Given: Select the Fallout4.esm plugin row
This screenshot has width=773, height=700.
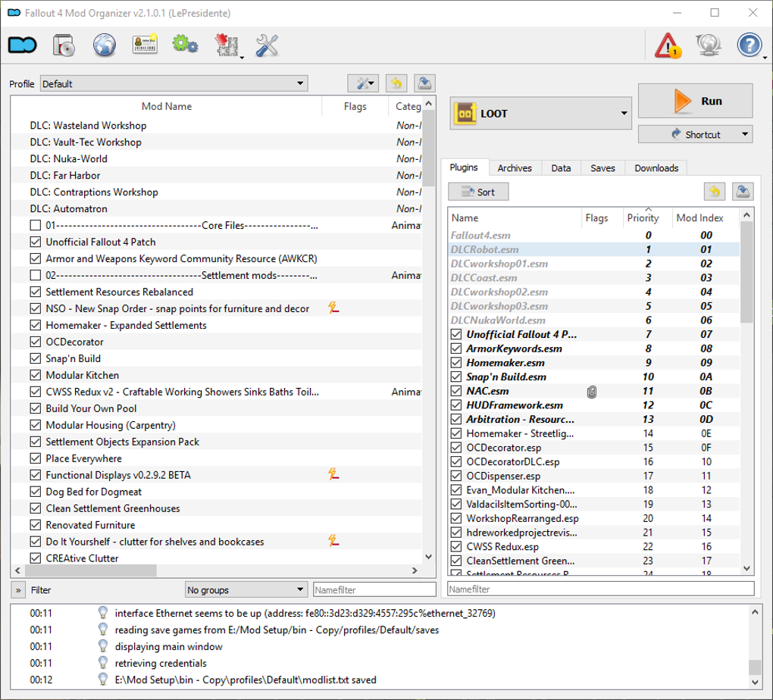Looking at the screenshot, I should [x=593, y=236].
